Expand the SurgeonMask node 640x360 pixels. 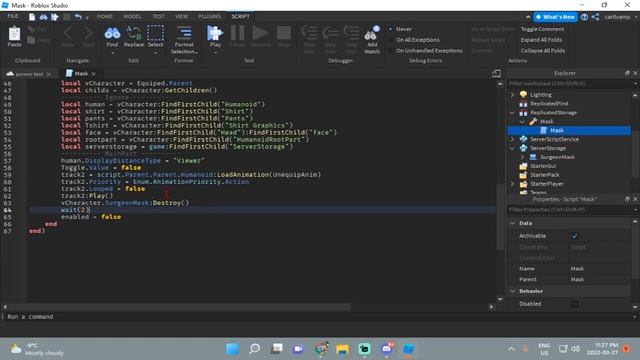click(522, 157)
